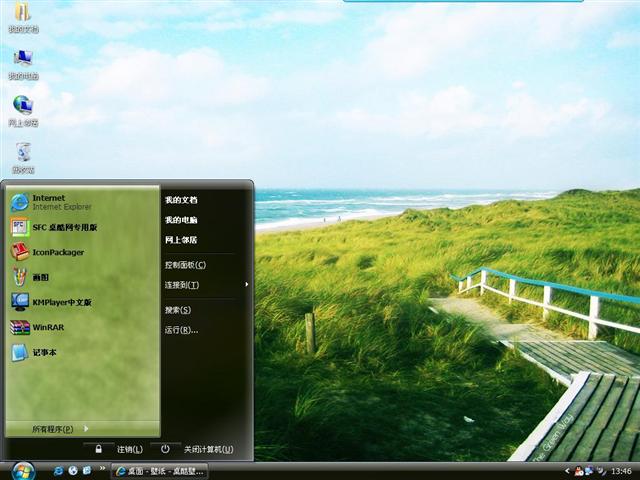Open the 我的电脑 desktop icon
This screenshot has width=640, height=480.
[23, 64]
